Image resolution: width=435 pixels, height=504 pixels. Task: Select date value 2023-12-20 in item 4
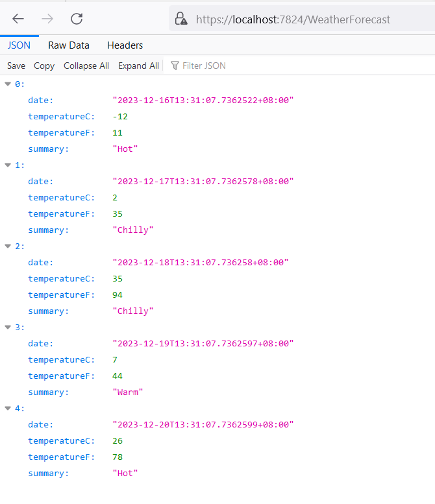tap(203, 425)
